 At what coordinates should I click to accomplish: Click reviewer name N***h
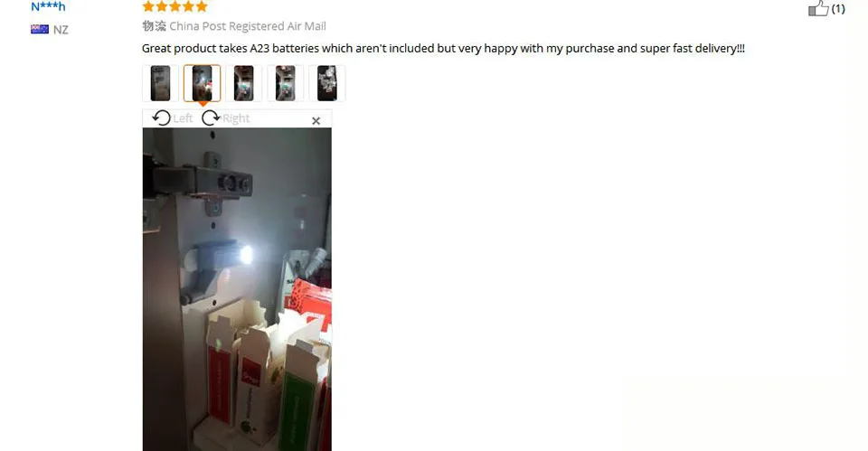(48, 6)
